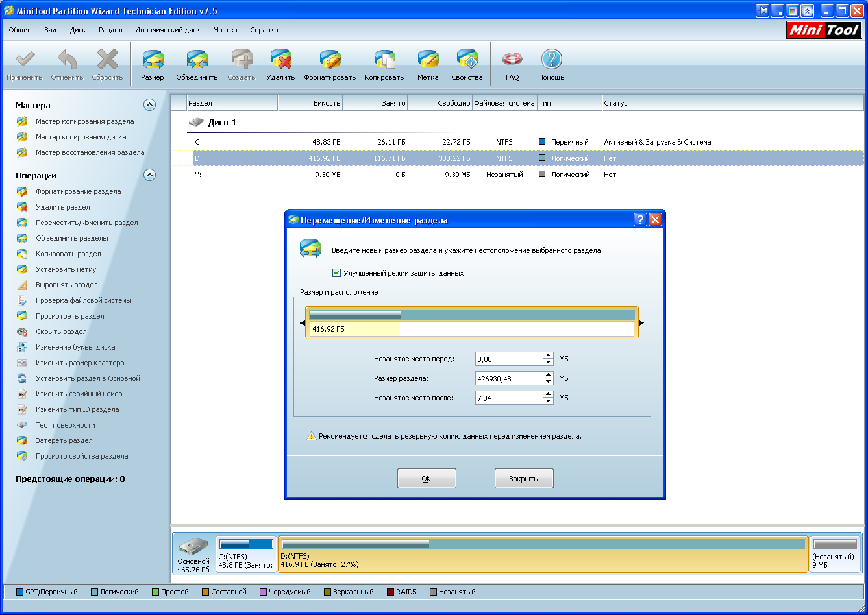Collapse the Мастера panel section
This screenshot has height=615, width=868.
point(149,105)
